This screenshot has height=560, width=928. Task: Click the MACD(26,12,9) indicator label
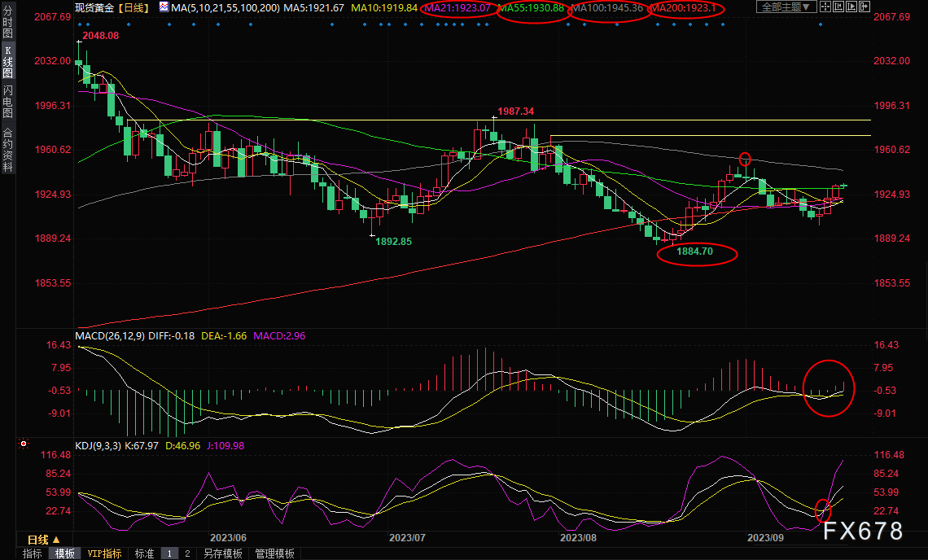point(109,335)
